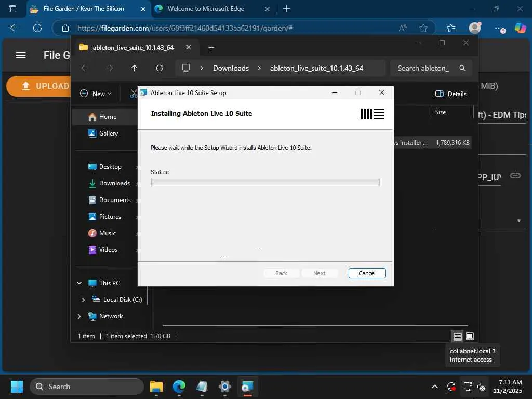Viewport: 532px width, 399px height.
Task: Toggle the Details pane in File Explorer
Action: tap(450, 94)
